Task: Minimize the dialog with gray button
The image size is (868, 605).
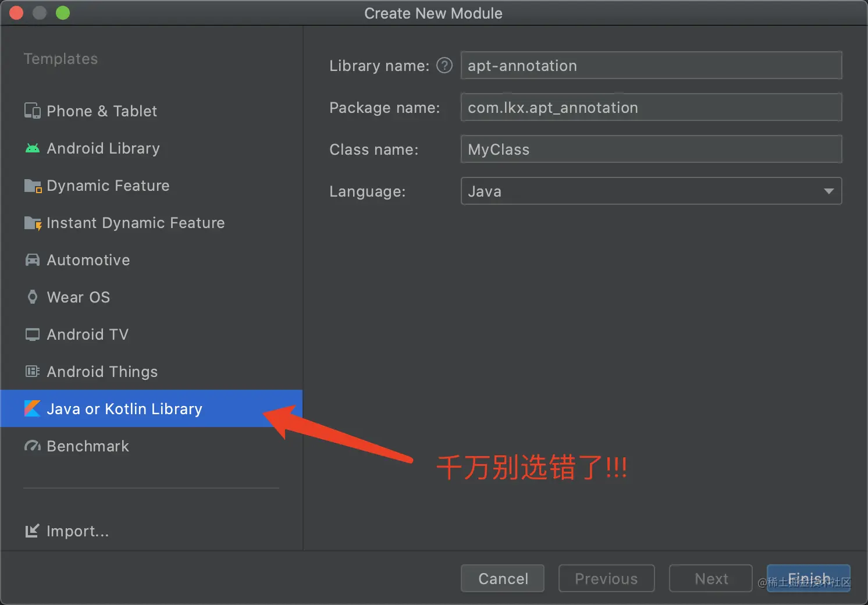Action: 40,13
